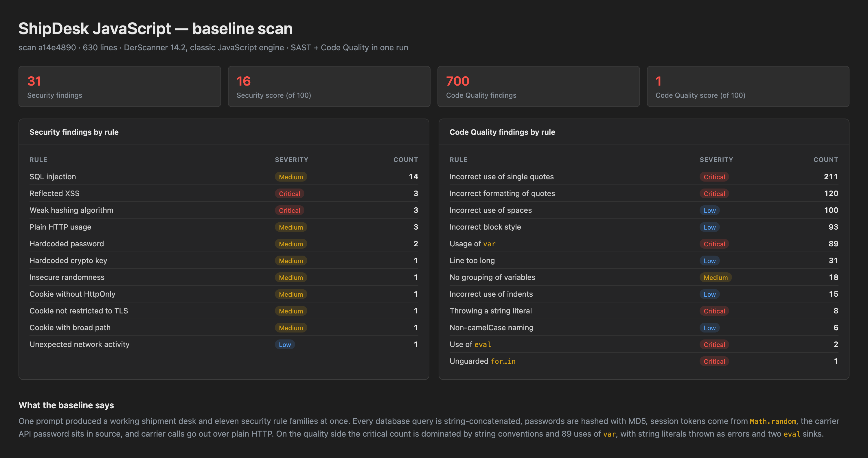The image size is (868, 458).
Task: Click the Critical badge for Use of eval
Action: (714, 344)
